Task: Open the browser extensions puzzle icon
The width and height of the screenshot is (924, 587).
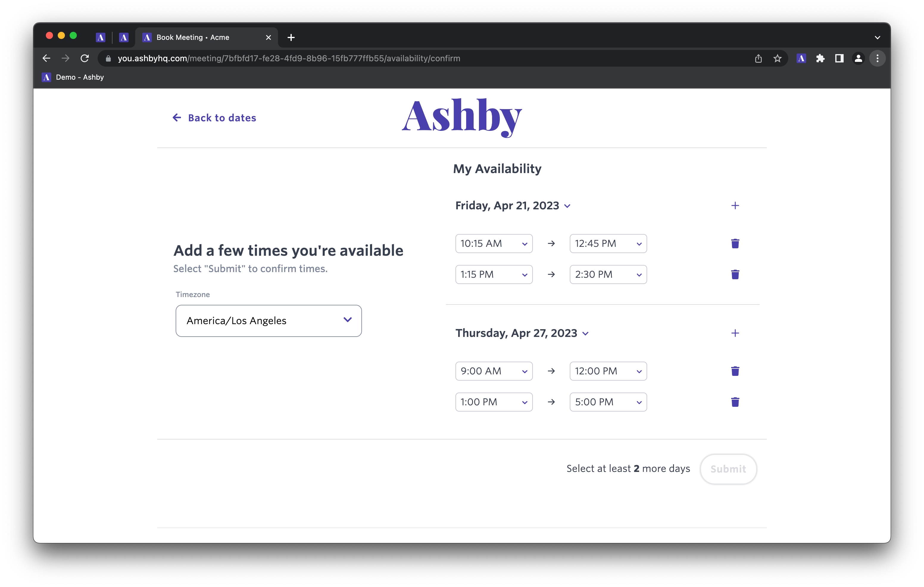Action: click(820, 59)
